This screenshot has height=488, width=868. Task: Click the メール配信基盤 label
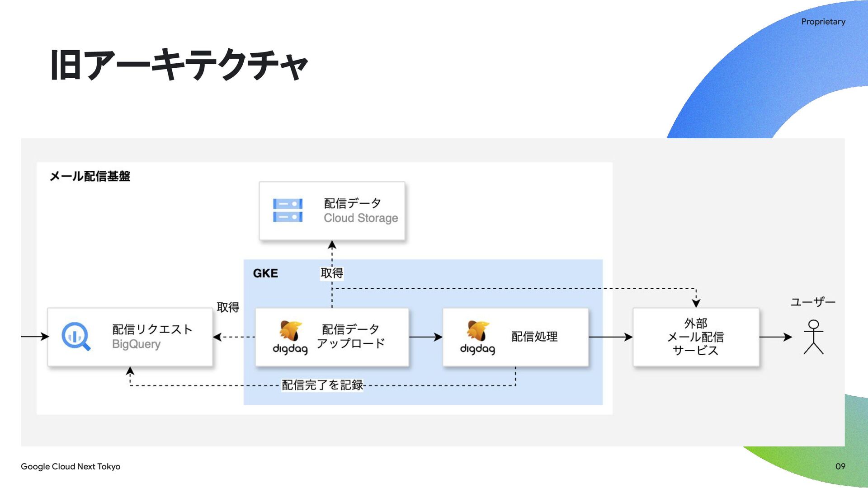90,176
